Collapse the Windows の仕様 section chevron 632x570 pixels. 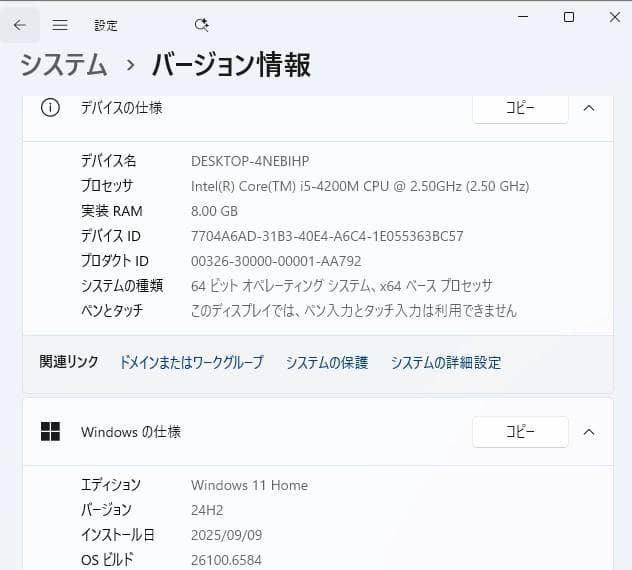[x=589, y=432]
